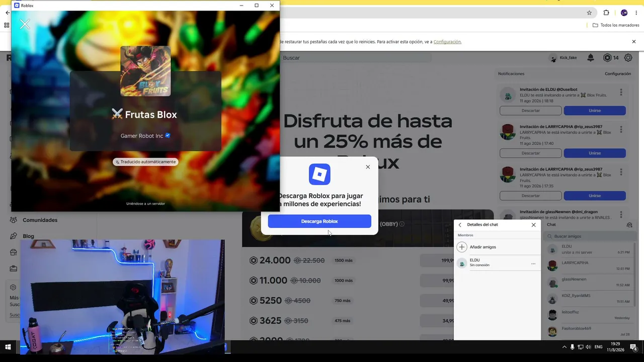Click the microphone tray icon
The height and width of the screenshot is (362, 644).
coord(572,347)
